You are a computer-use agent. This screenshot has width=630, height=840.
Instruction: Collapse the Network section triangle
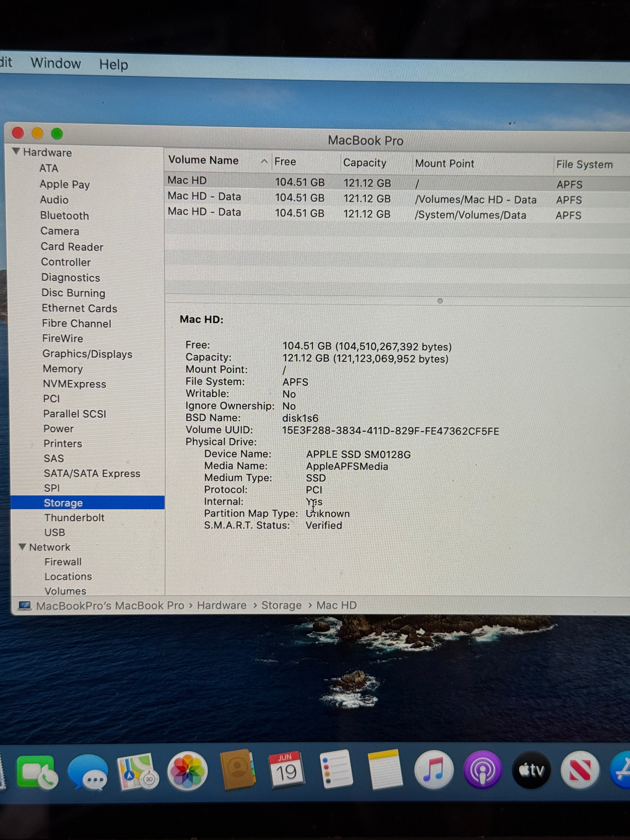click(x=22, y=546)
